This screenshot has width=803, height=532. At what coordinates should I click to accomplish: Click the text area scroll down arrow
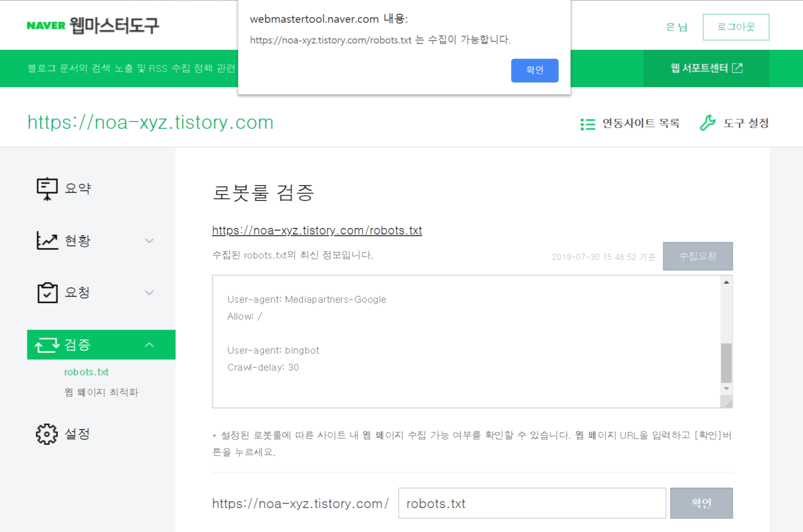(726, 389)
